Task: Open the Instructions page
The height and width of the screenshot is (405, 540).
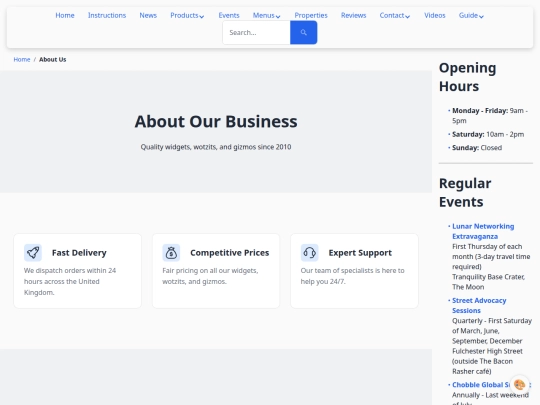Action: (107, 15)
